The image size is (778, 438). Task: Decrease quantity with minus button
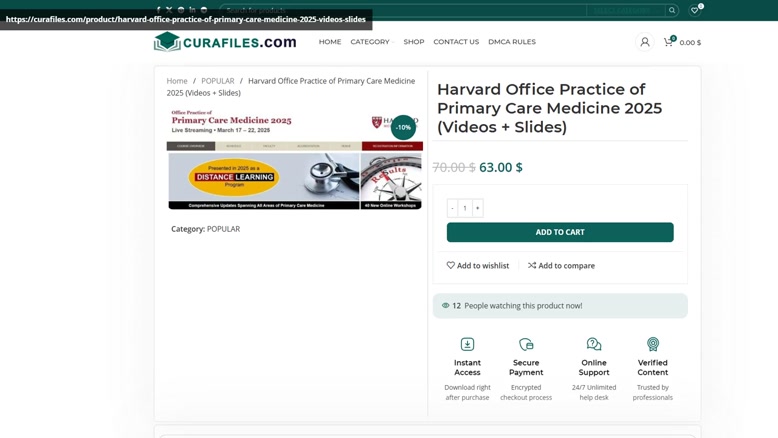452,208
